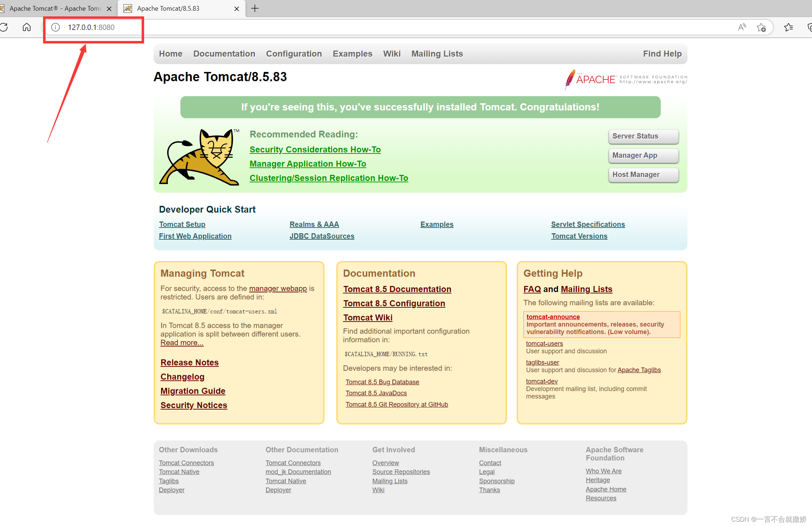Open the Apache Taglibs link

pos(639,370)
